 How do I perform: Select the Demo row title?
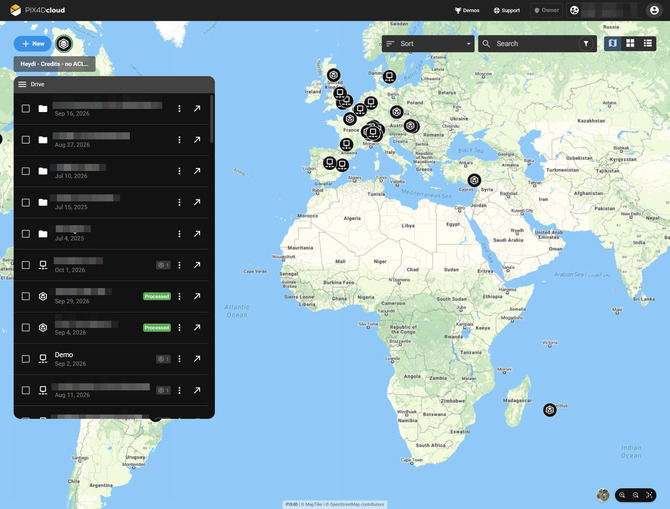pyautogui.click(x=64, y=355)
